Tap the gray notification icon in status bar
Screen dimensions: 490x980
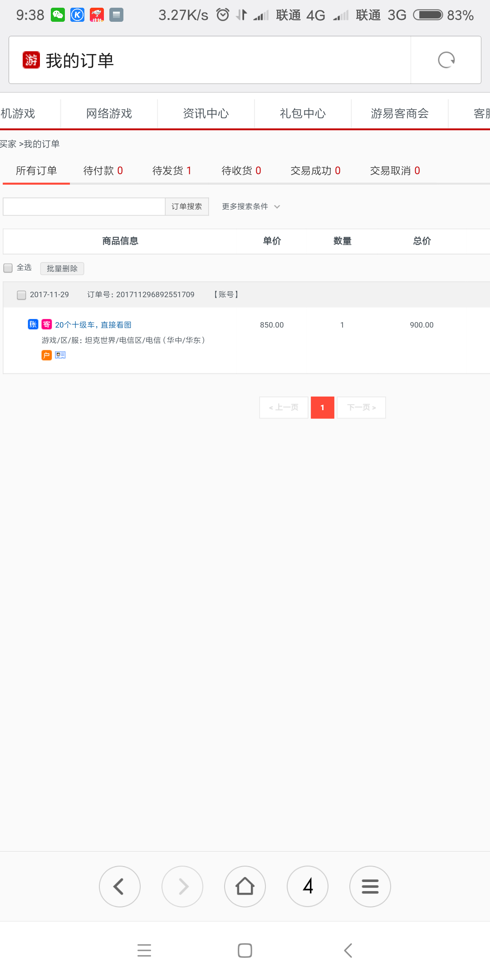[117, 15]
